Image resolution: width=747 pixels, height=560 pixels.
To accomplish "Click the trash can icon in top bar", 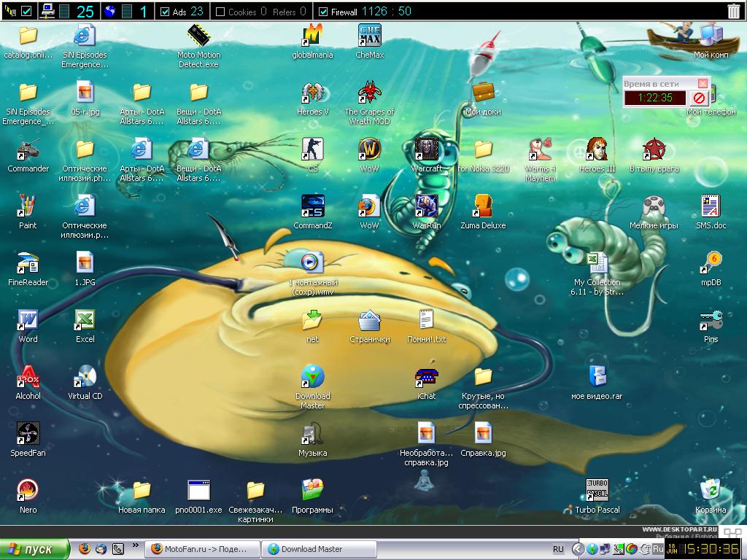I will click(734, 12).
